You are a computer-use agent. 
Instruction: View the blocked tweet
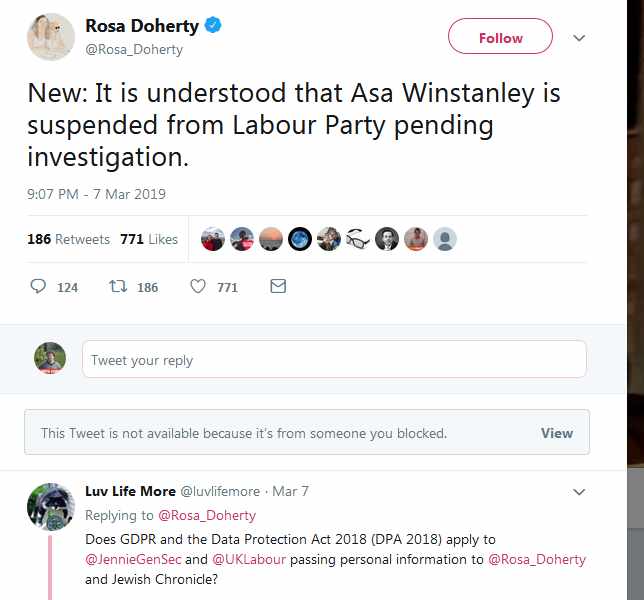click(557, 433)
